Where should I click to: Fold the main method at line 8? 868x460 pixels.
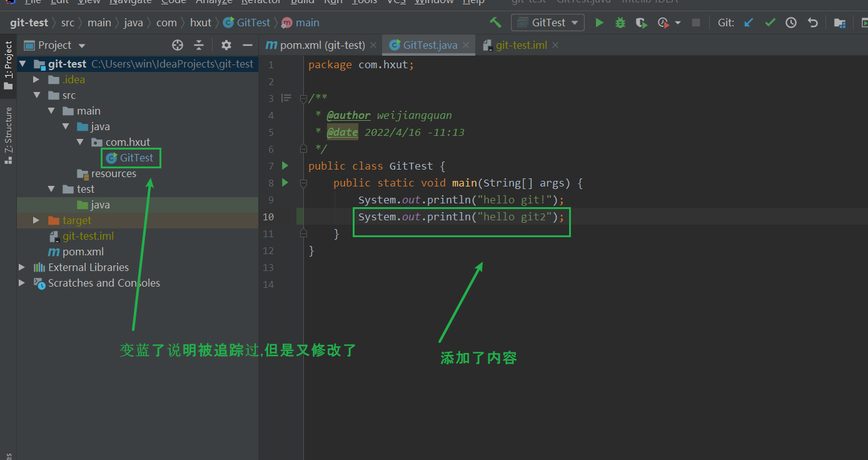[x=303, y=183]
